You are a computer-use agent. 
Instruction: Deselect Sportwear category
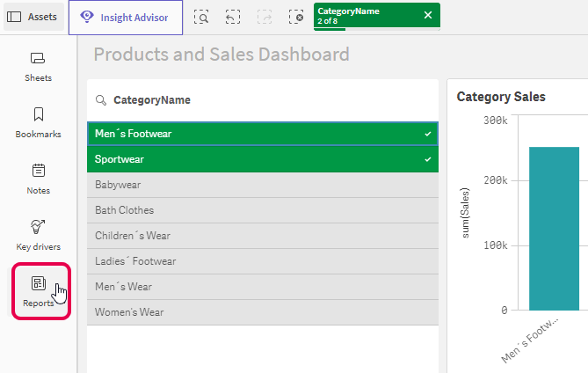click(262, 159)
